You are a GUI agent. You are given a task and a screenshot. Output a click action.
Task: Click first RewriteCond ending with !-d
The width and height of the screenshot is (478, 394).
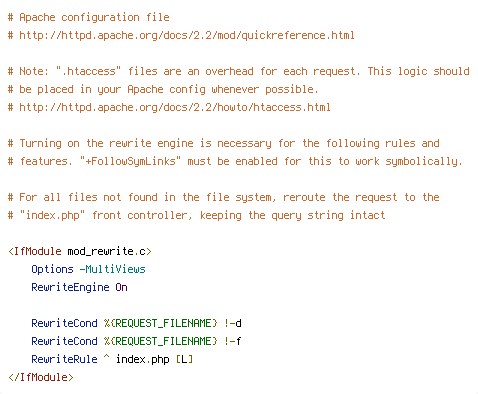point(137,323)
